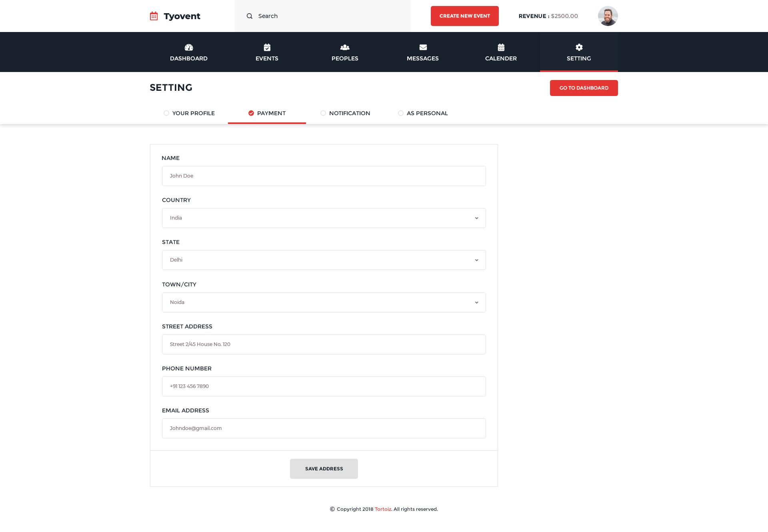Expand the Country dropdown showing India
This screenshot has width=768, height=532.
pos(324,218)
